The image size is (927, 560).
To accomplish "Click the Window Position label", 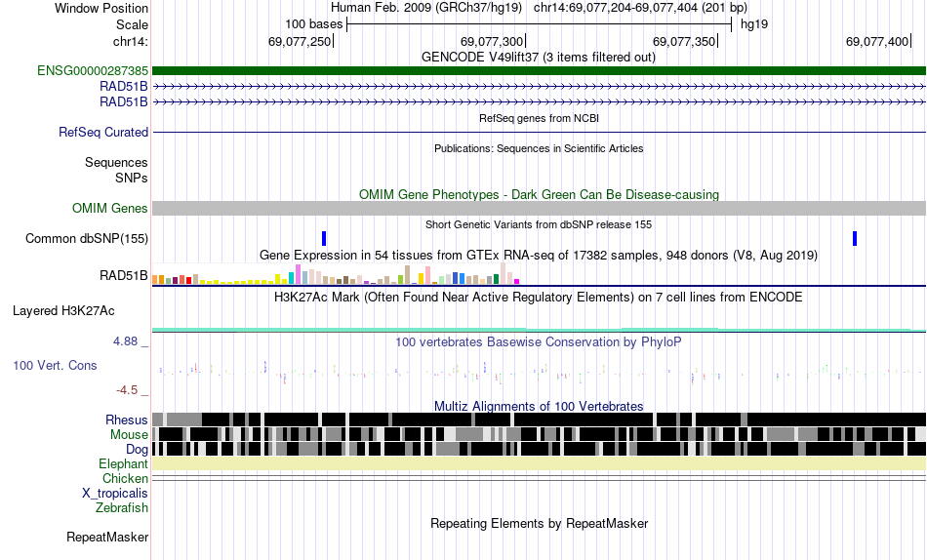I will 101,8.
